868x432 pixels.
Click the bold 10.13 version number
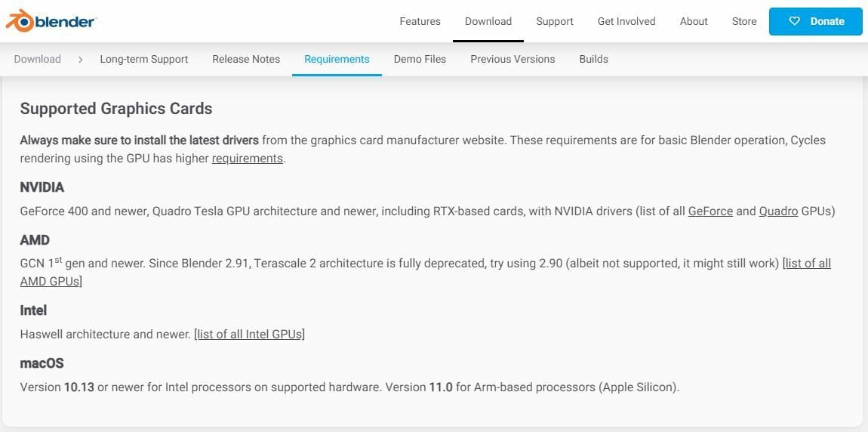pos(79,387)
